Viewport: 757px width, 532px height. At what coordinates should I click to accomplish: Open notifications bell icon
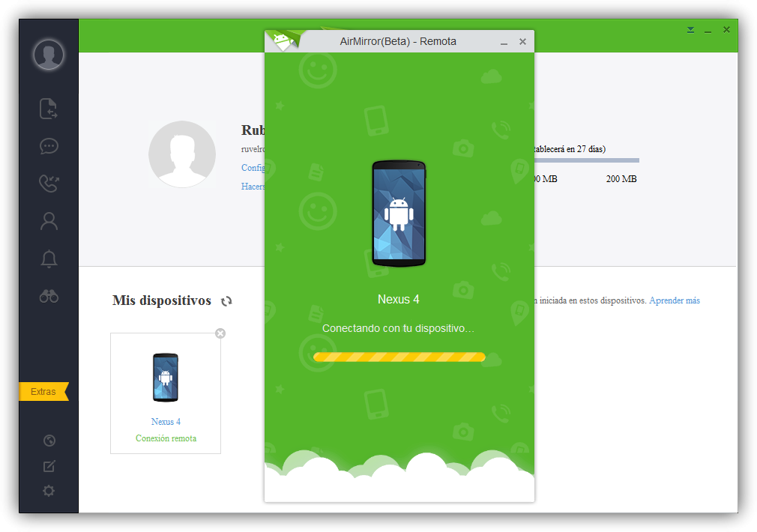tap(49, 259)
